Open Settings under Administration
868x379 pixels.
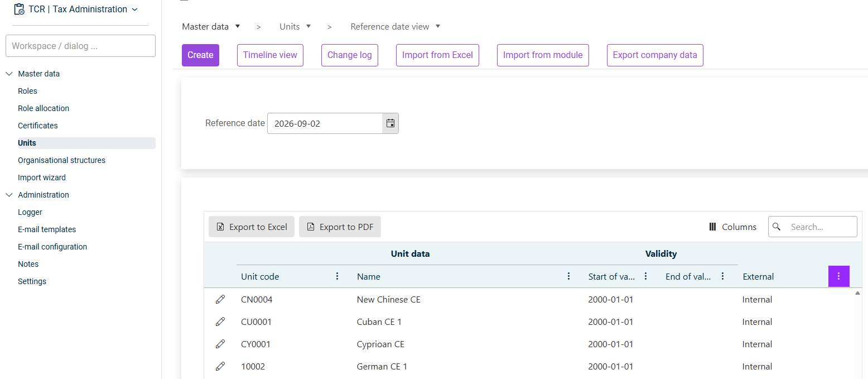tap(32, 281)
